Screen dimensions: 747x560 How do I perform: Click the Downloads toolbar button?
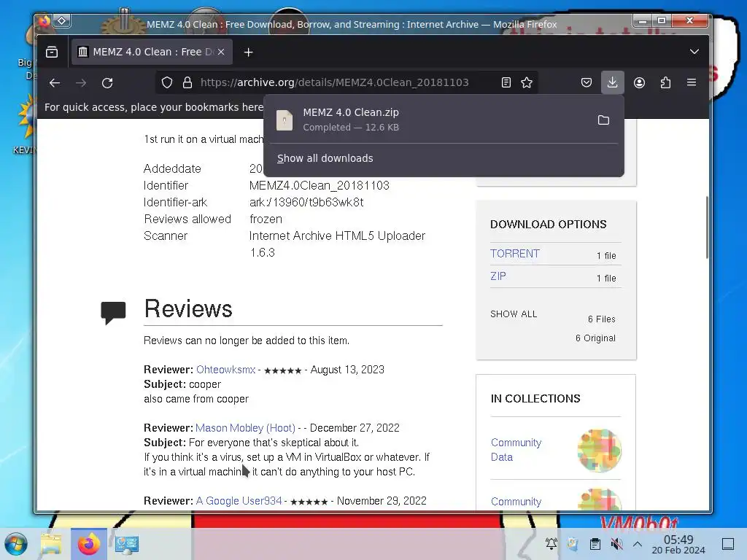click(613, 82)
